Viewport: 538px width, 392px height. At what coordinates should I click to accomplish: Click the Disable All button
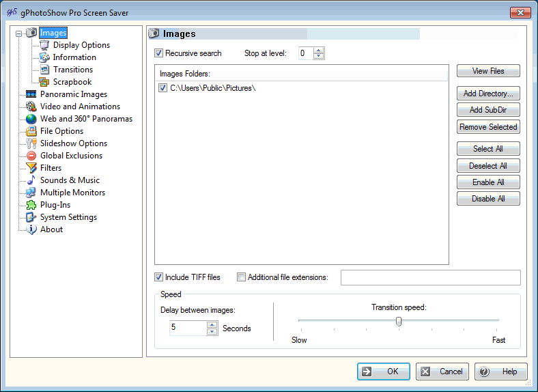488,199
